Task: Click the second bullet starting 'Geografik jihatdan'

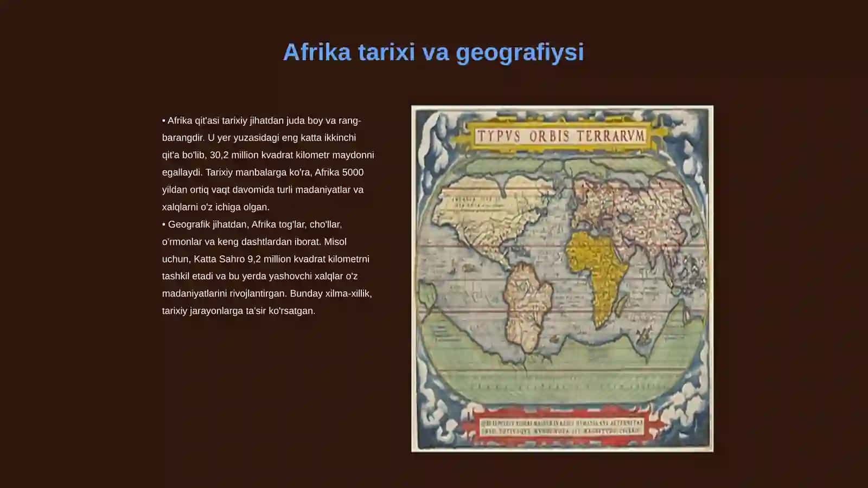Action: [x=267, y=267]
